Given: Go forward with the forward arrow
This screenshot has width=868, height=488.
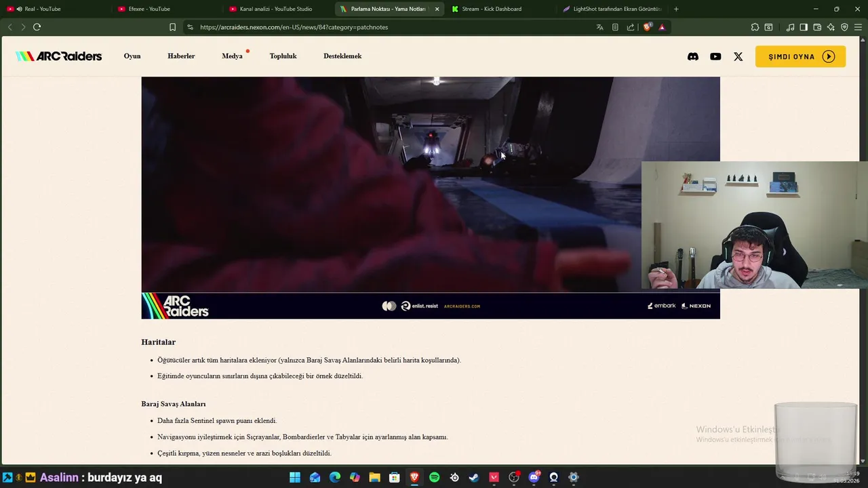Looking at the screenshot, I should click(22, 27).
